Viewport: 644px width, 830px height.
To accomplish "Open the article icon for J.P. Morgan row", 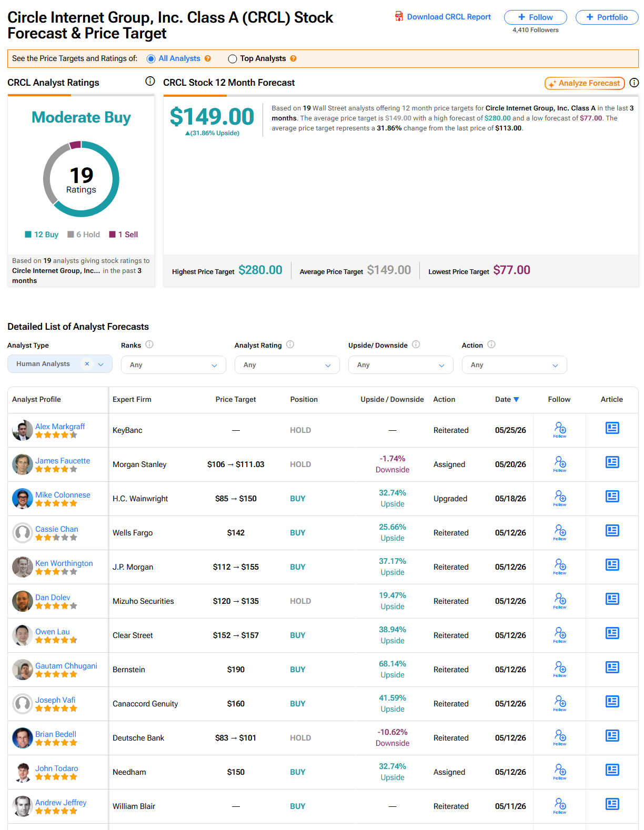I will 612,565.
